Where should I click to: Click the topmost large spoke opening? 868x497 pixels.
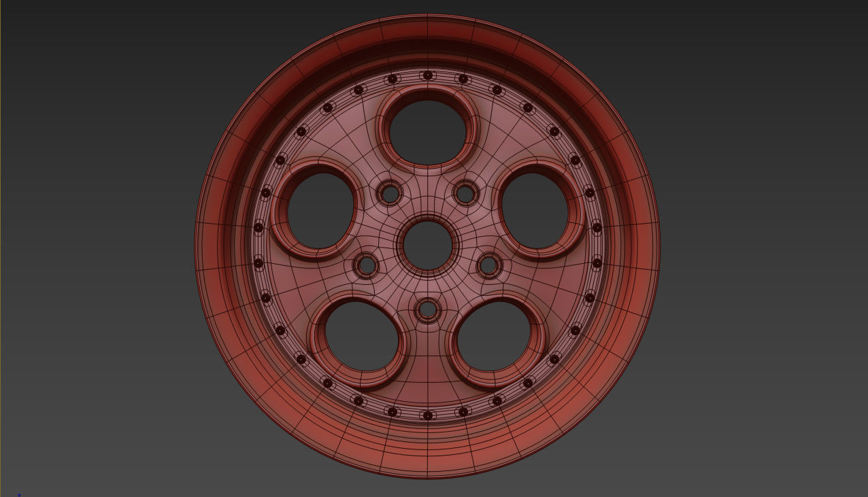click(x=429, y=132)
